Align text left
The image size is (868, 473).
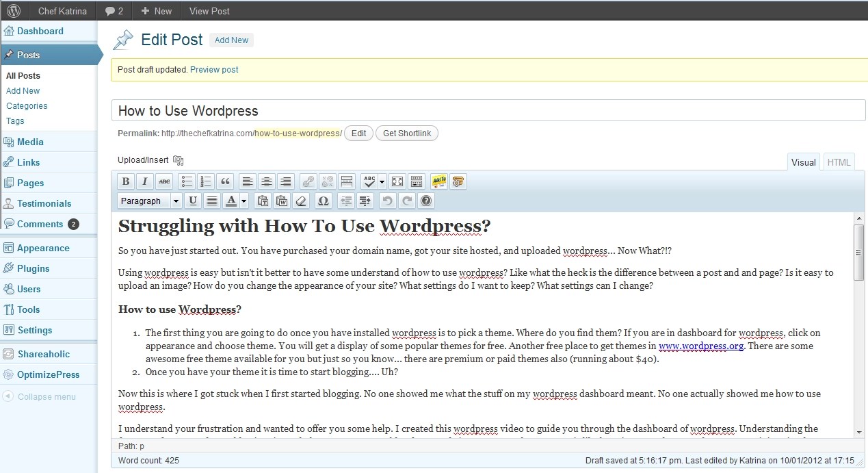(248, 181)
